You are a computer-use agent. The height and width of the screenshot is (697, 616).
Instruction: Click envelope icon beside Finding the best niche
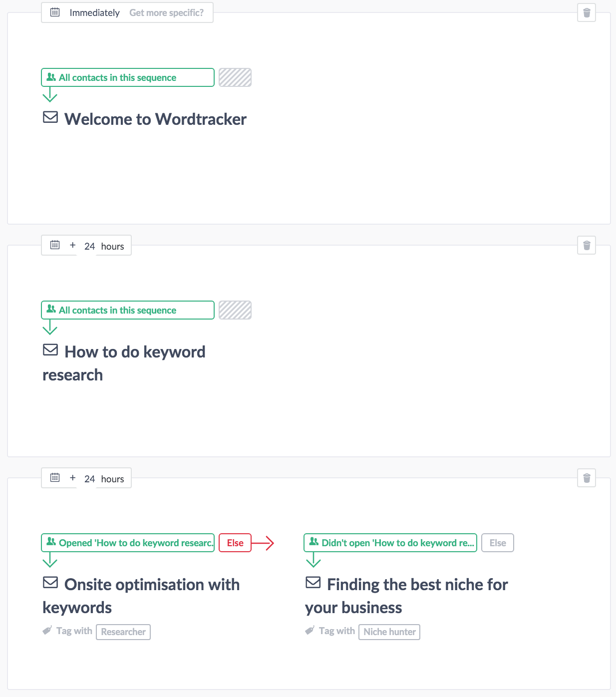pos(313,583)
